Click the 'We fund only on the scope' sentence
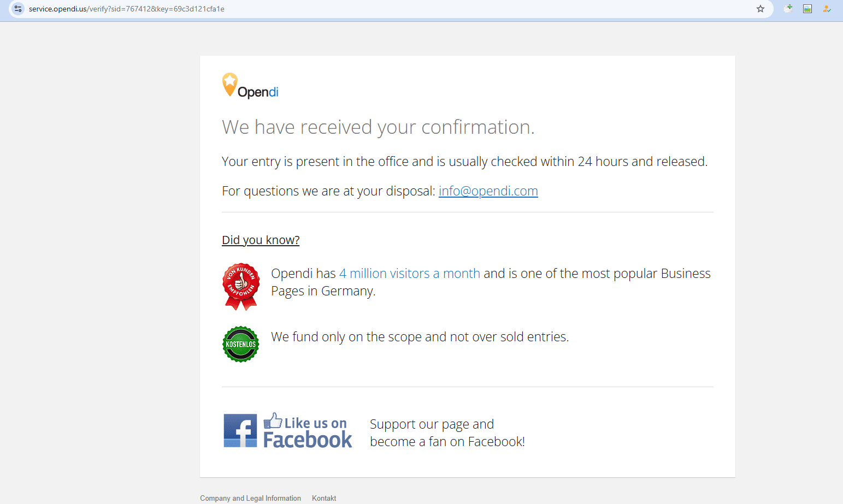Image resolution: width=843 pixels, height=504 pixels. [x=420, y=337]
